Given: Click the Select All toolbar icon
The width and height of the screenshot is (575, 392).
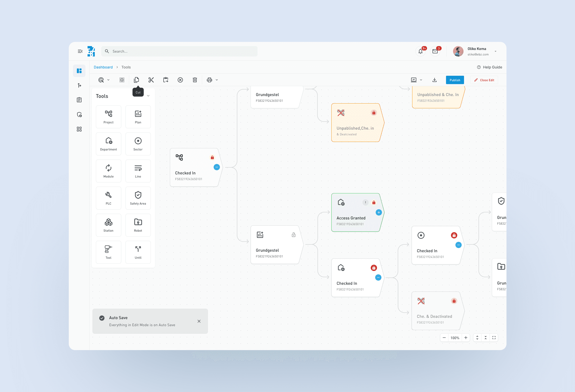Looking at the screenshot, I should pos(122,80).
